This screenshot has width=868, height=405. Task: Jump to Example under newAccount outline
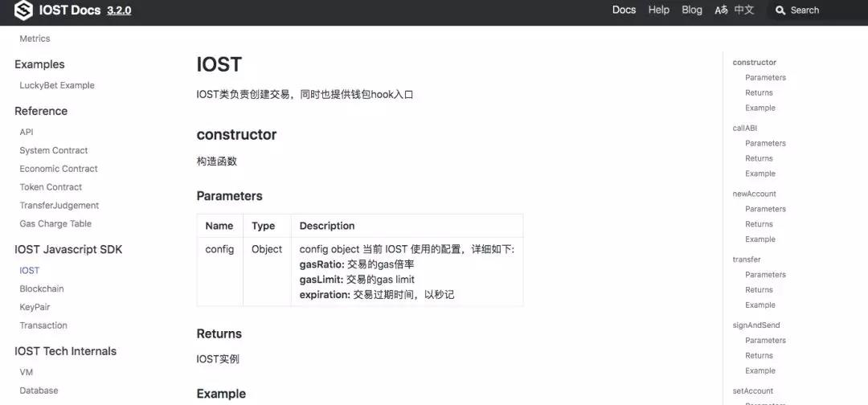[x=760, y=239]
